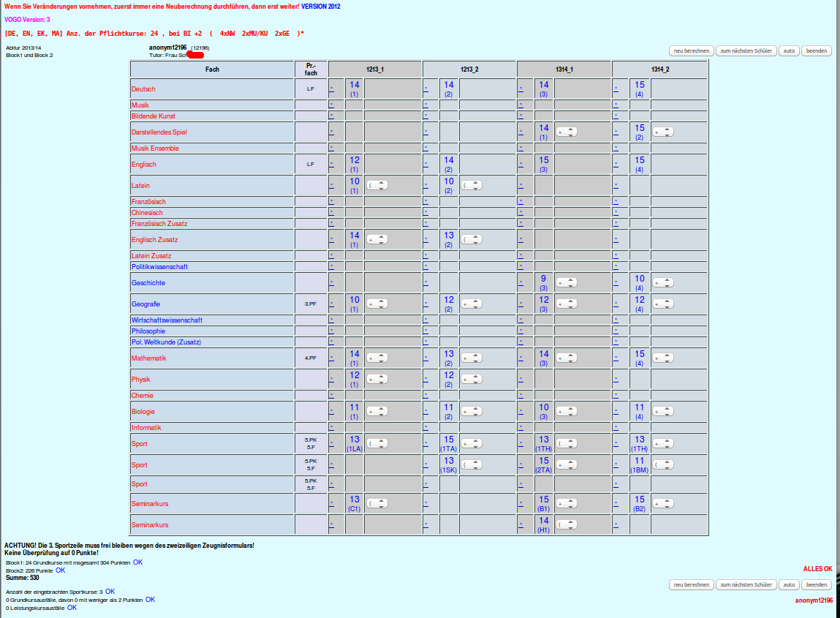The image size is (840, 618).
Task: Open the Geschichte dropdown in column 1314_1
Action: pos(567,282)
